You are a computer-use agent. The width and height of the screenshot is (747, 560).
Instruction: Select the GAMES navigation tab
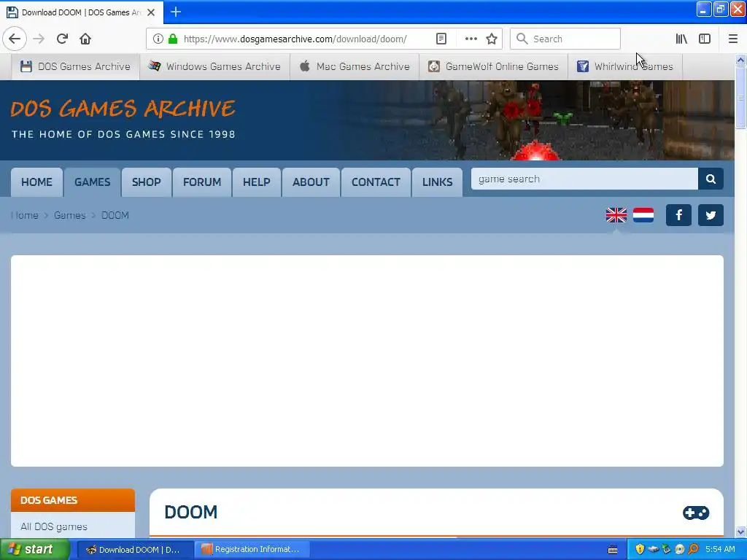93,182
